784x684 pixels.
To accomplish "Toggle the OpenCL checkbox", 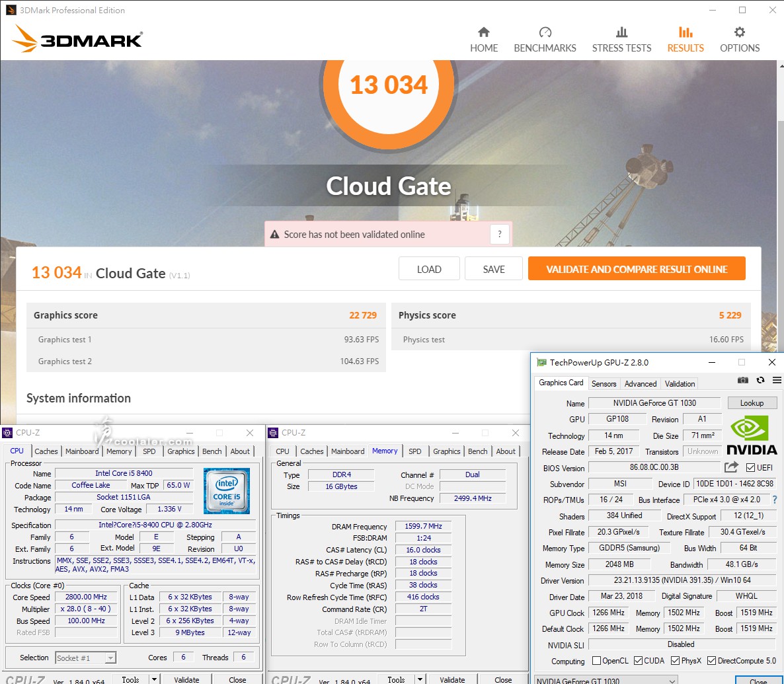I will pyautogui.click(x=596, y=660).
